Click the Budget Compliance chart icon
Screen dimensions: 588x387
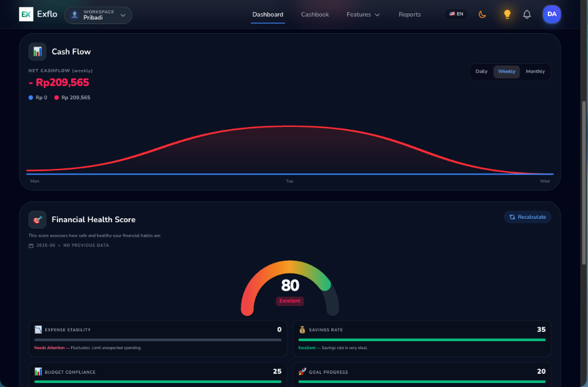click(x=38, y=371)
